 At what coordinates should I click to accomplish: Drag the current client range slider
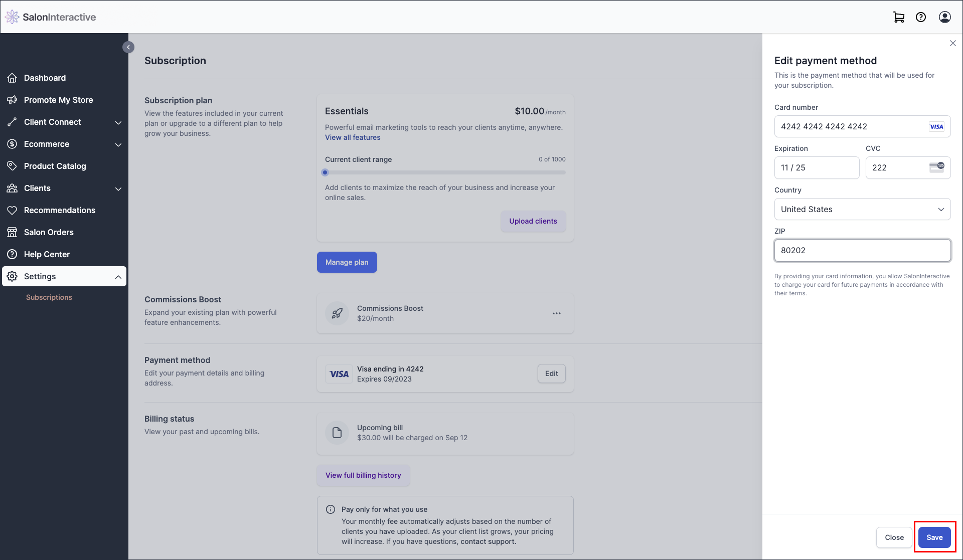[x=326, y=172]
